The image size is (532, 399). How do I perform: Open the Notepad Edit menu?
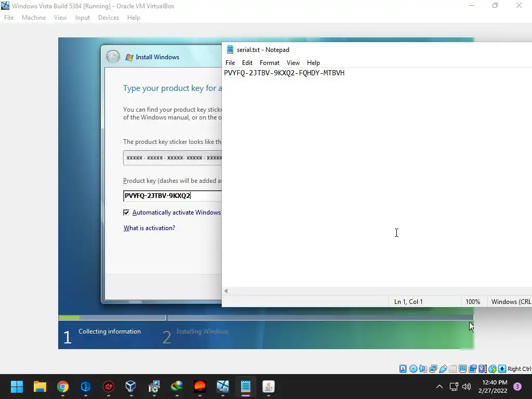[247, 63]
